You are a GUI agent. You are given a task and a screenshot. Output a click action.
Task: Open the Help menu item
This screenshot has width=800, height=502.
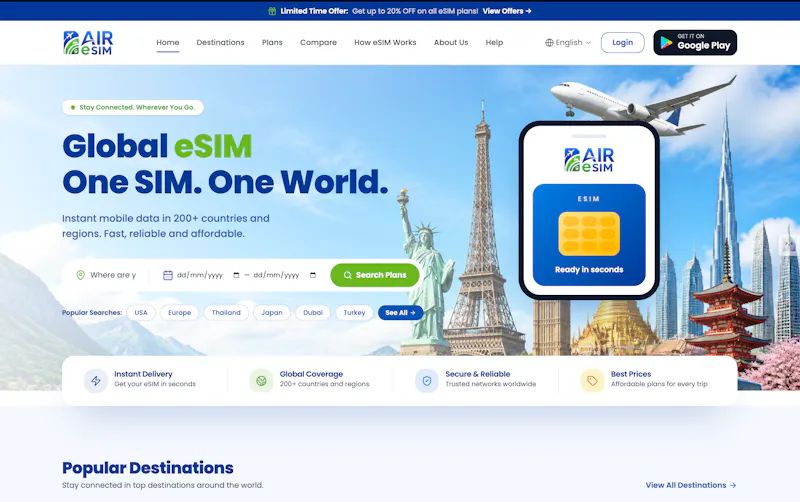tap(494, 42)
